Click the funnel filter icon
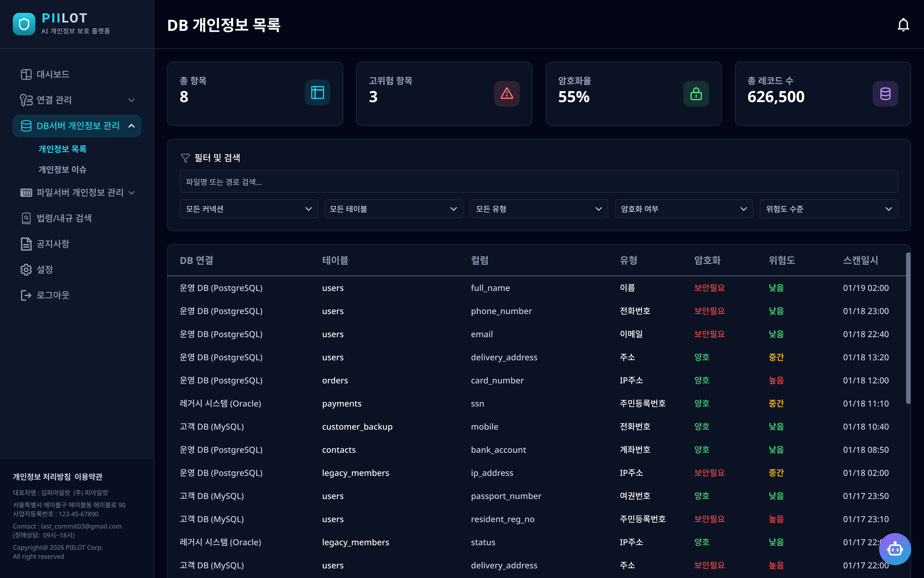 pos(185,158)
